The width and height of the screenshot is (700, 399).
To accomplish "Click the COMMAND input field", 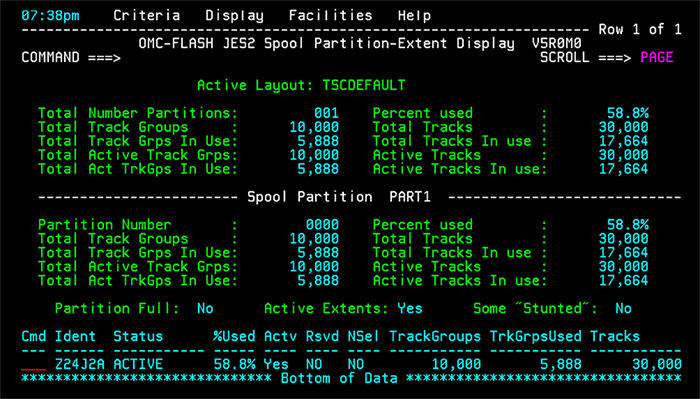I will [328, 58].
